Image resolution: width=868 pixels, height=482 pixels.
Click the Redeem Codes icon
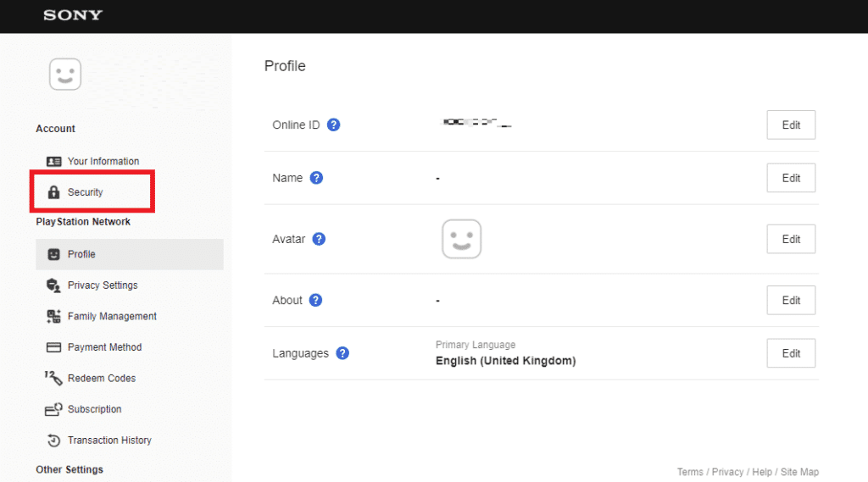tap(53, 378)
